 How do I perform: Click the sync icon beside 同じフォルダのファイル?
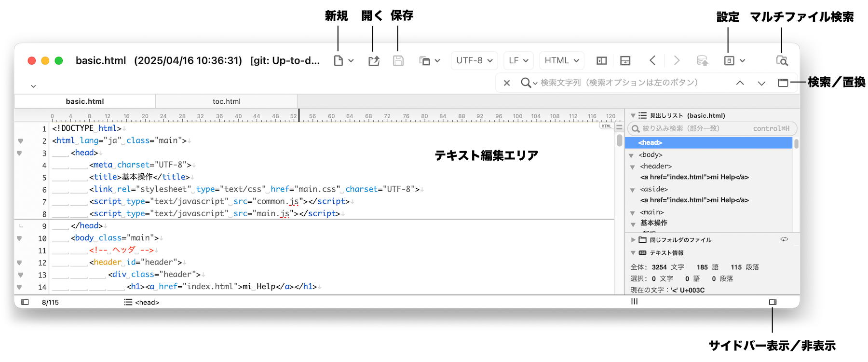coord(784,239)
